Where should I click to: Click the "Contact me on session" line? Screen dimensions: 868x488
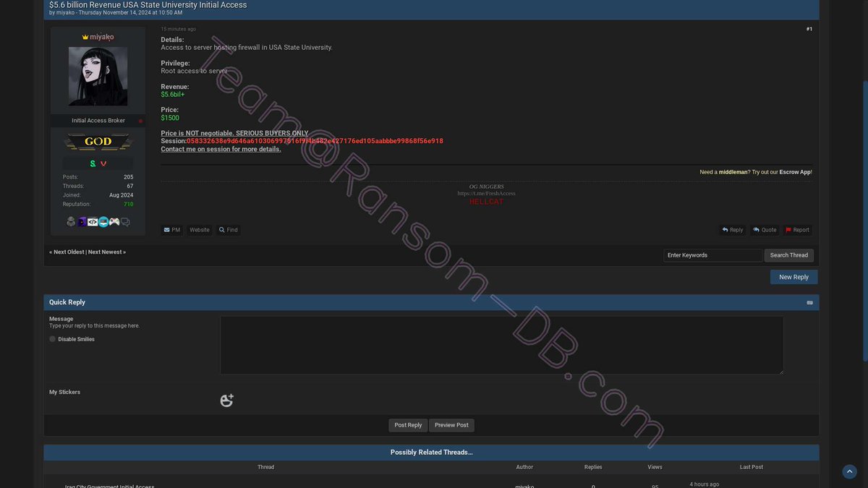tap(221, 149)
